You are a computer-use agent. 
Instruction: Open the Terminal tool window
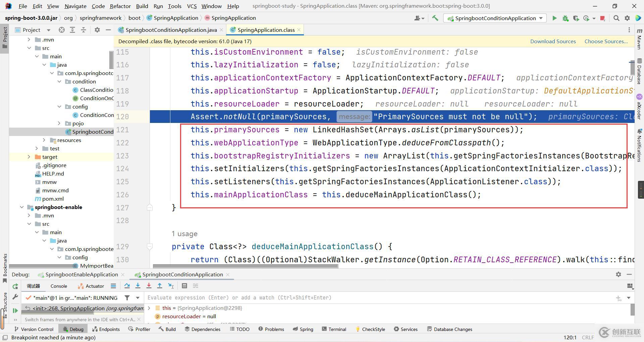[334, 329]
